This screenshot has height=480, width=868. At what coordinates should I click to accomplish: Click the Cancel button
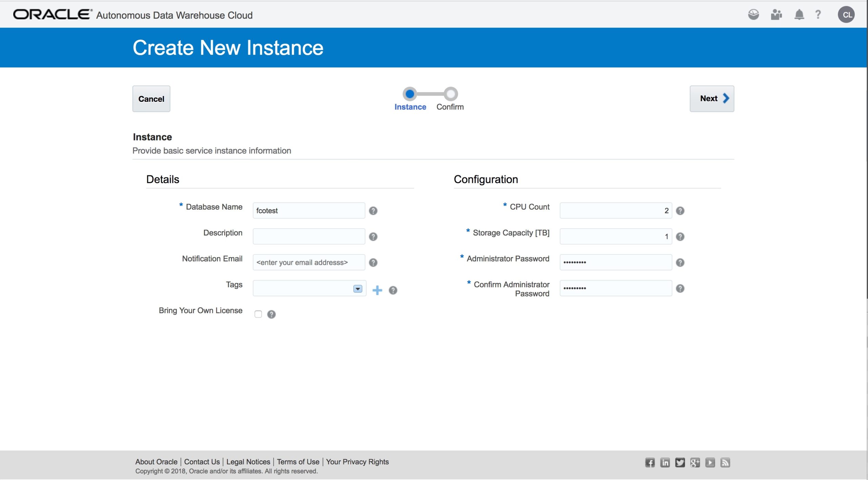pos(151,99)
